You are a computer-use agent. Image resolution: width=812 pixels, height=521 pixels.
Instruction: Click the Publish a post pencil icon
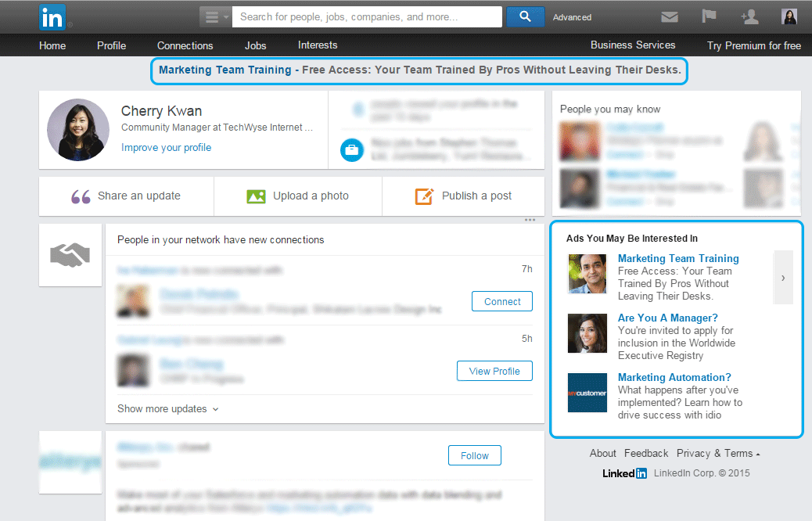[x=424, y=196]
